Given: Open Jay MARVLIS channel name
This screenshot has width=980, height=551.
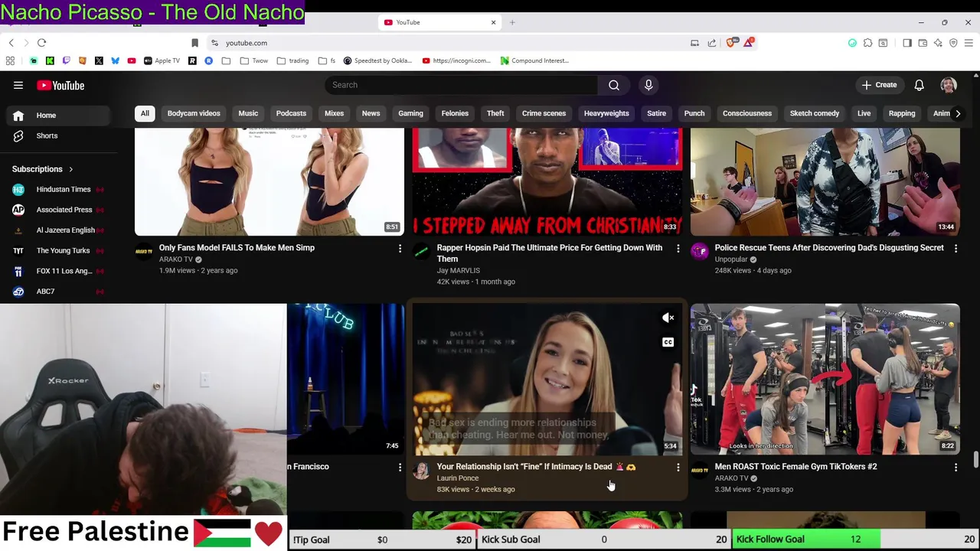Looking at the screenshot, I should [458, 270].
